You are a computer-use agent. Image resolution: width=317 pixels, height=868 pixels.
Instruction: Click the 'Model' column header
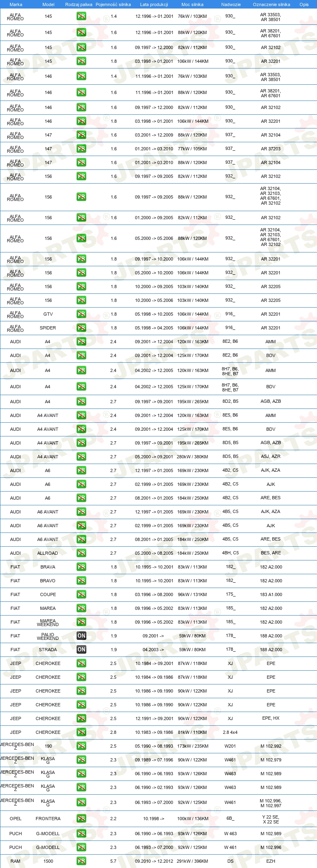click(48, 4)
